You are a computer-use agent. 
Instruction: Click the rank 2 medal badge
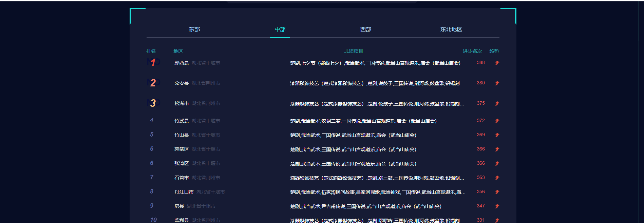point(153,83)
